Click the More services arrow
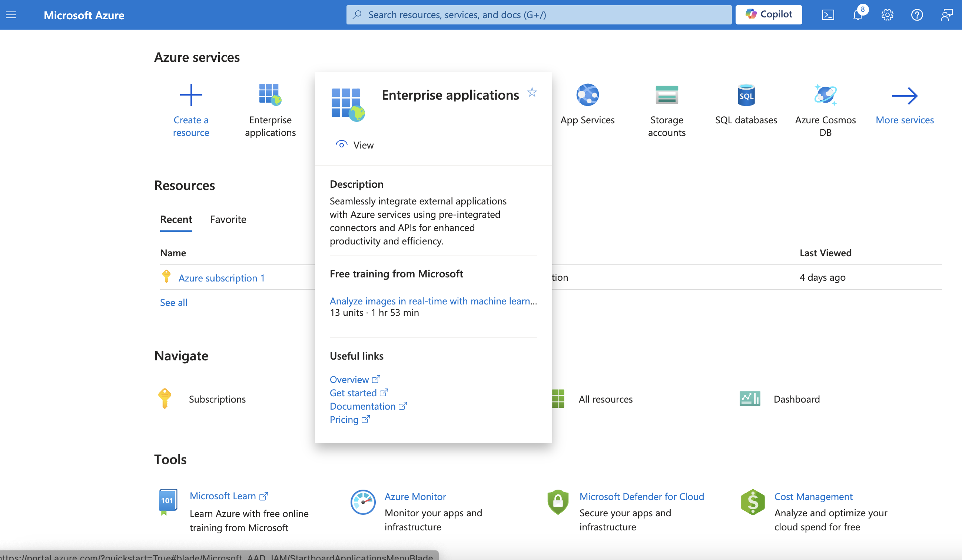The image size is (962, 560). tap(905, 96)
